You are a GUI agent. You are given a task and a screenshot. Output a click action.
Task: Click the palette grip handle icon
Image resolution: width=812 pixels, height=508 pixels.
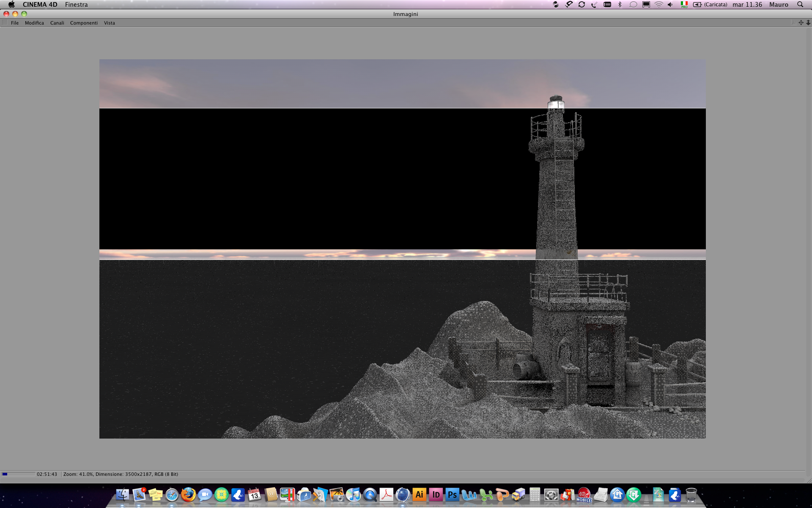(x=5, y=23)
